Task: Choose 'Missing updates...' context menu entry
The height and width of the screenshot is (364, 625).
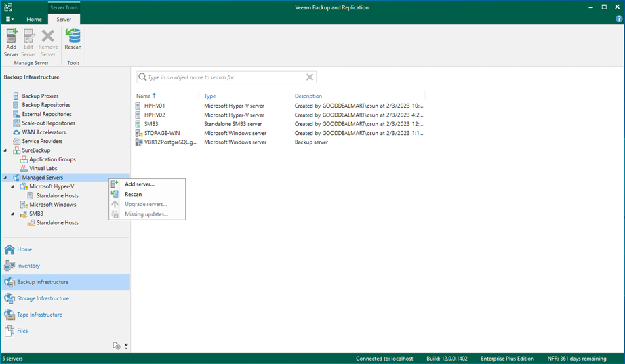Action: pyautogui.click(x=147, y=214)
